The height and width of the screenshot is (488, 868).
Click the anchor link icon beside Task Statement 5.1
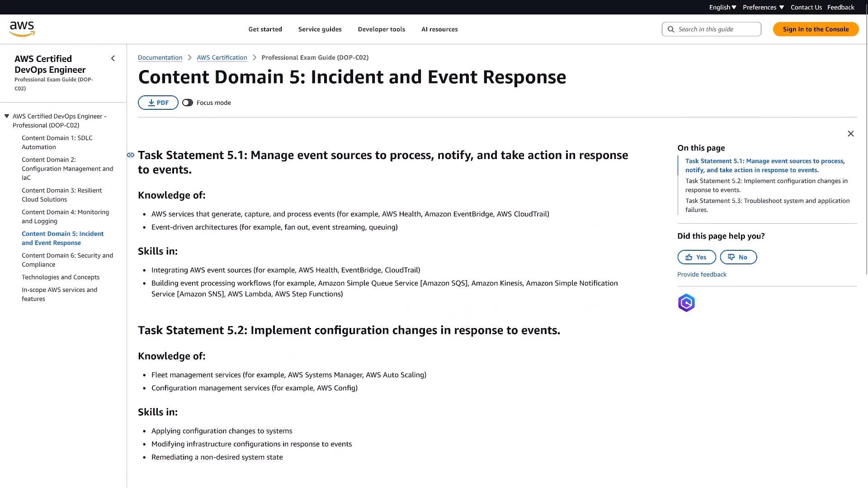click(131, 155)
